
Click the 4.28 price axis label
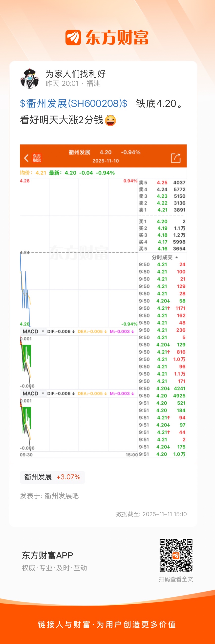(25, 181)
